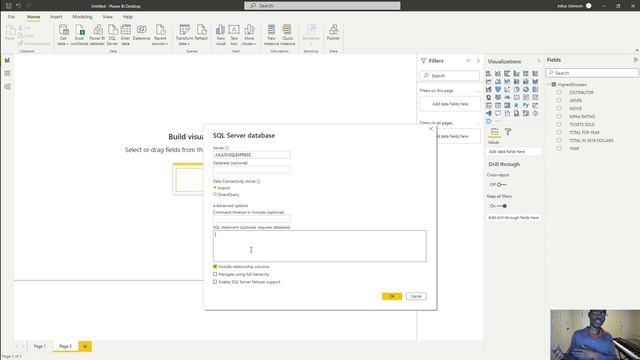Open the Transform data dropdown
Image resolution: width=640 pixels, height=360 pixels.
(x=184, y=34)
